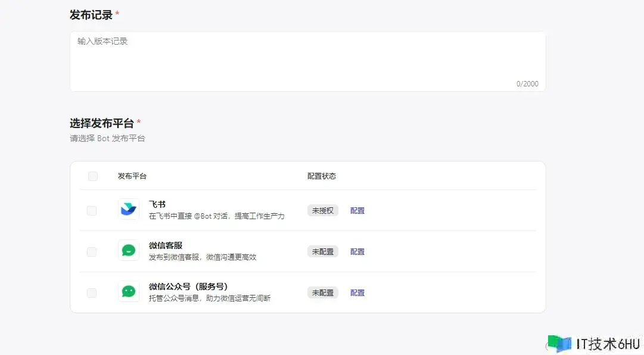Open 配置 link for 飞书
Image resolution: width=644 pixels, height=355 pixels.
click(357, 211)
